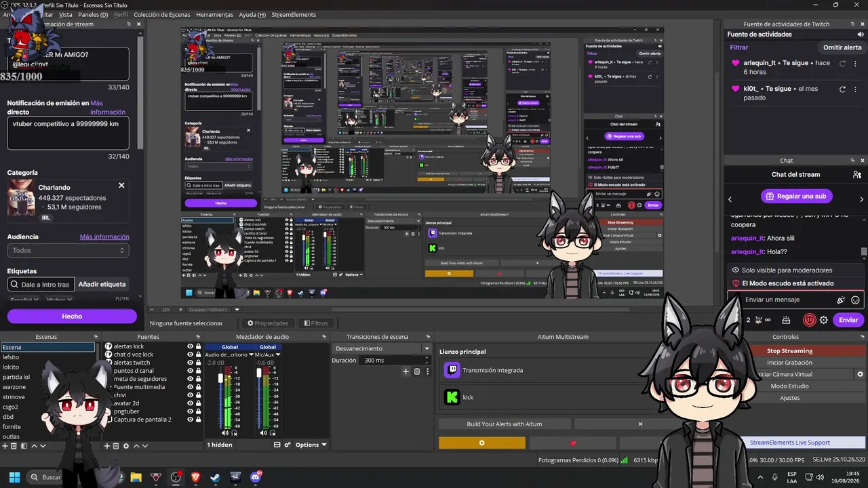Click Stop Streaming button
Image resolution: width=868 pixels, height=488 pixels.
(x=789, y=351)
